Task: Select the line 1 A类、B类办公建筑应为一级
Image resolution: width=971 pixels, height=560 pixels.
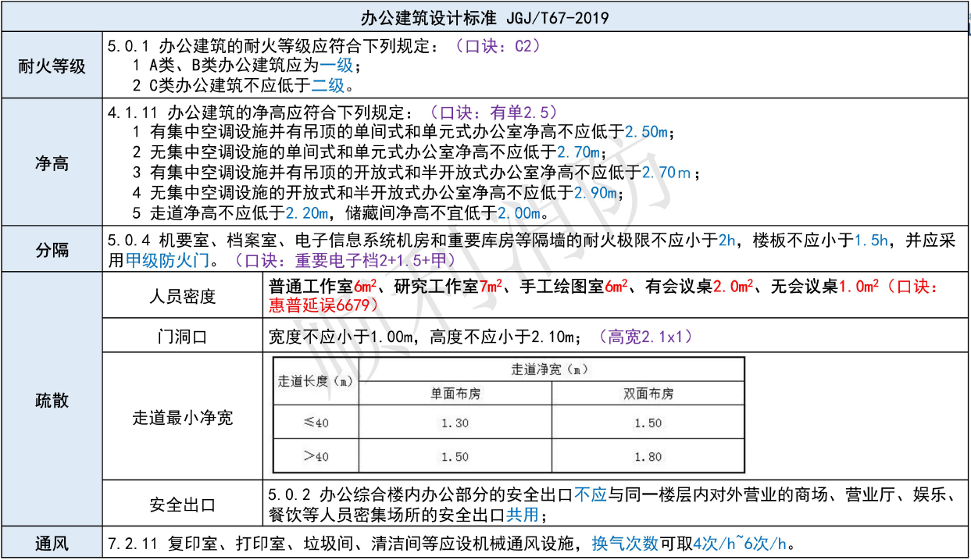Action: pos(247,66)
